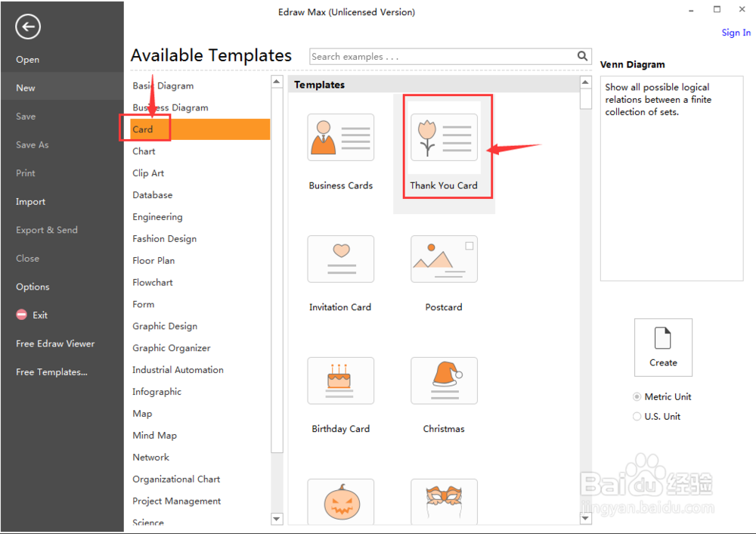Click the back arrow circle icon
This screenshot has width=756, height=534.
click(27, 26)
